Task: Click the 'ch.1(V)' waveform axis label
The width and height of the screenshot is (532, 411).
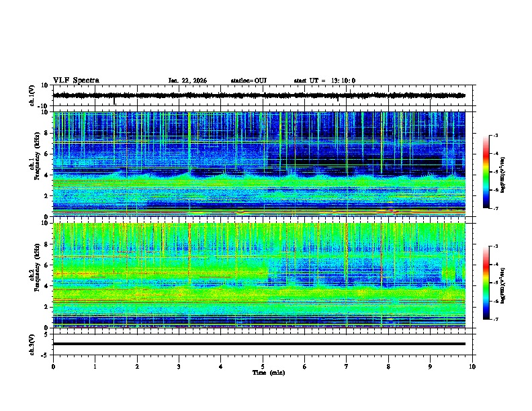Action: (32, 95)
